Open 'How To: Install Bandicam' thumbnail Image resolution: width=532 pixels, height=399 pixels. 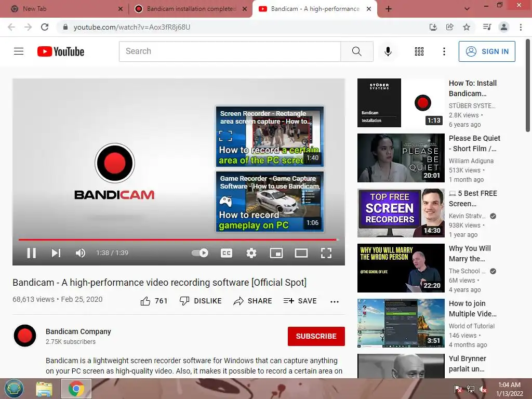(401, 103)
